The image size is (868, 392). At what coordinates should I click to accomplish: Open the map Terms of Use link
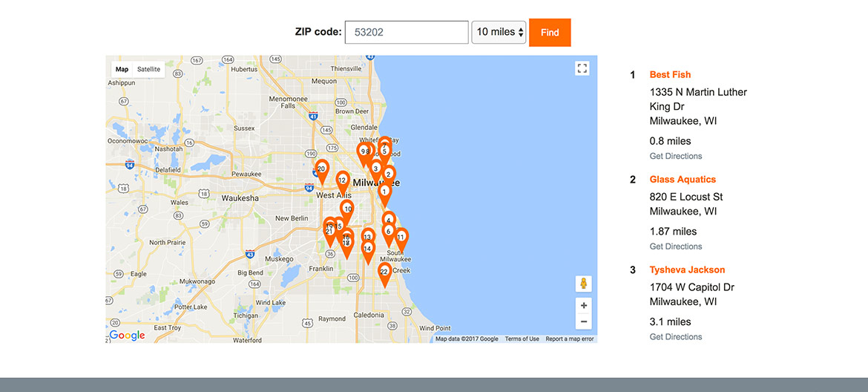pyautogui.click(x=522, y=339)
